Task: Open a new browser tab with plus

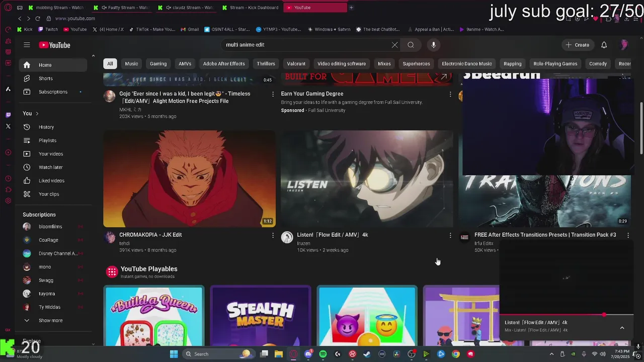Action: (x=351, y=8)
